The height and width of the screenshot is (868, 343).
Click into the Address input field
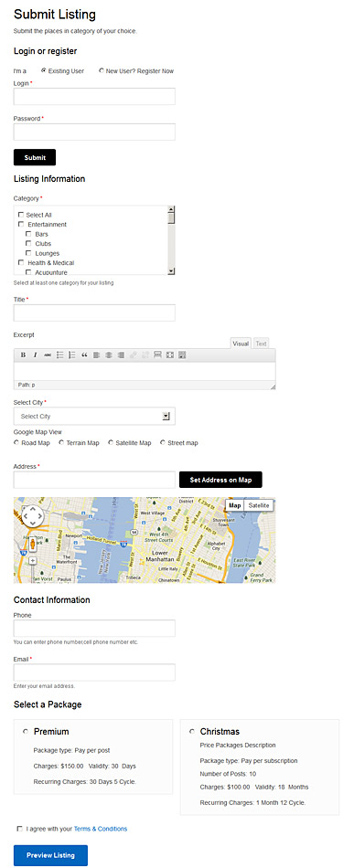pos(94,480)
